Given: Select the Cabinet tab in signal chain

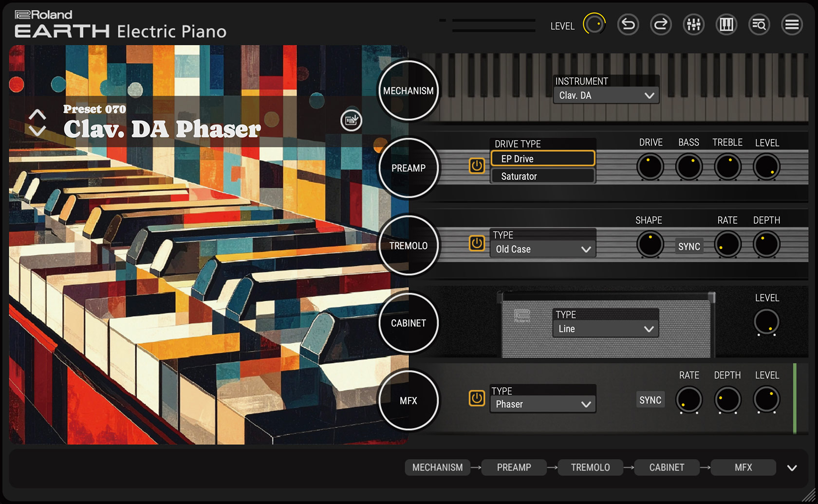Looking at the screenshot, I should point(667,468).
